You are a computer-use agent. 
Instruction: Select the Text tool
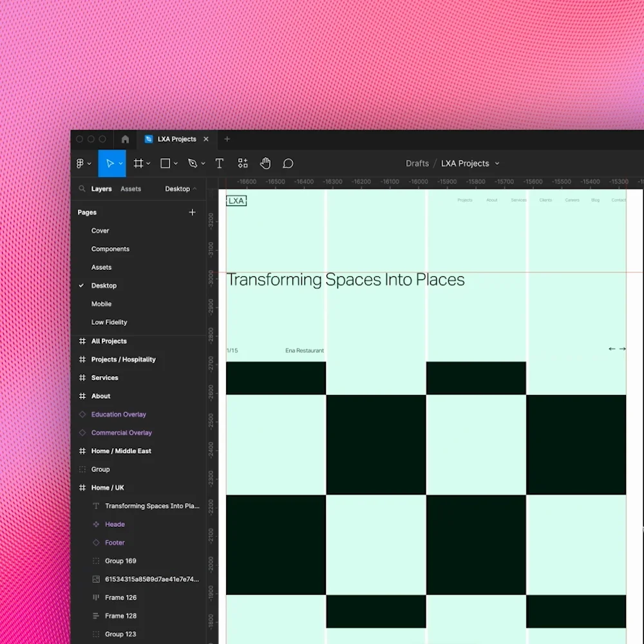[220, 164]
